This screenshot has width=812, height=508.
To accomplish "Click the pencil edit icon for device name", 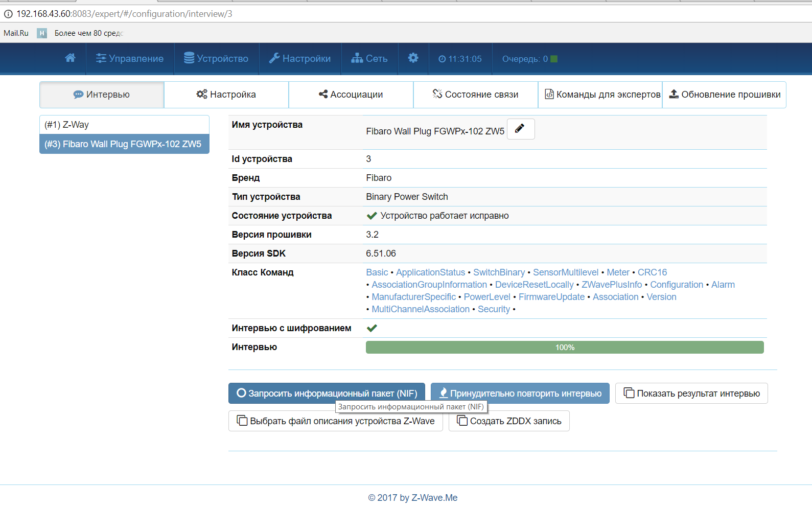I will (520, 129).
